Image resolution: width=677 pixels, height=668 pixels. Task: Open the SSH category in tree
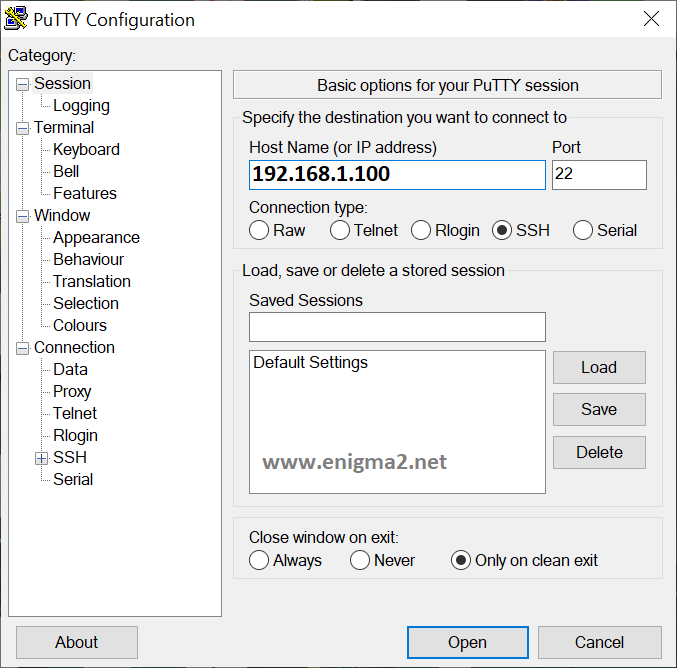pyautogui.click(x=70, y=457)
